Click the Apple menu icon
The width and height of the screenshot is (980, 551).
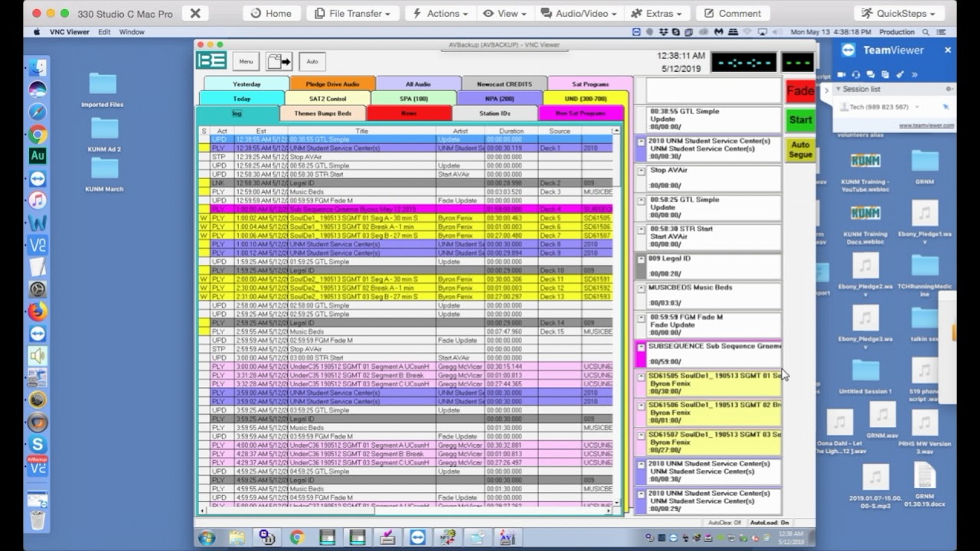(37, 32)
